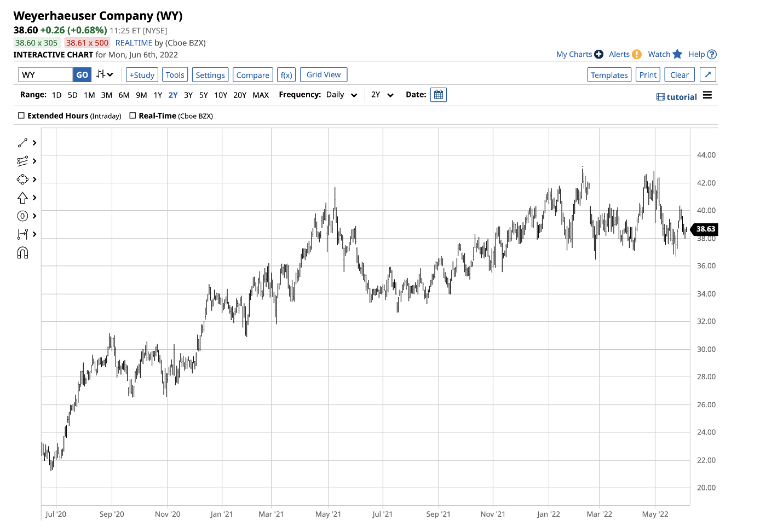Open Templates
This screenshot has width=760, height=532.
coord(609,75)
